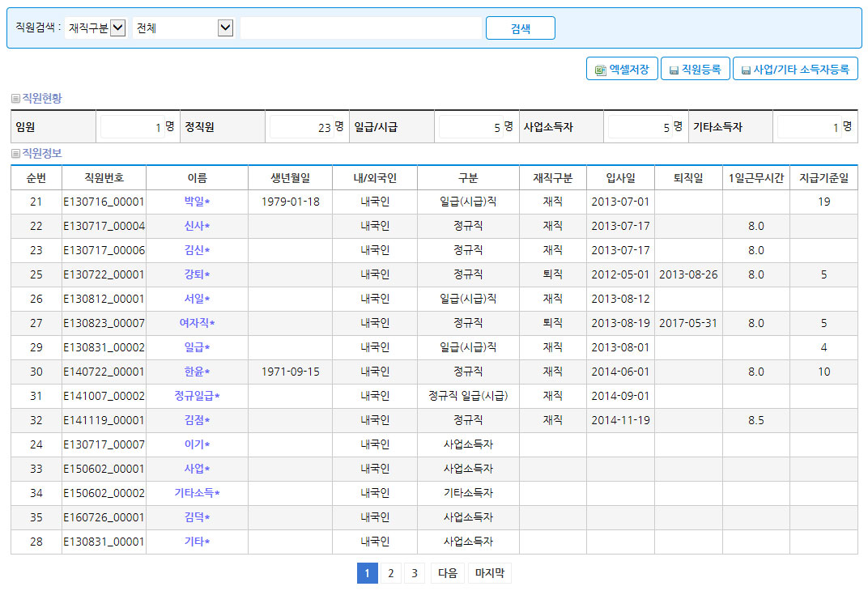Image resolution: width=868 pixels, height=595 pixels.
Task: Open employee 정규일급* details link
Action: [197, 397]
